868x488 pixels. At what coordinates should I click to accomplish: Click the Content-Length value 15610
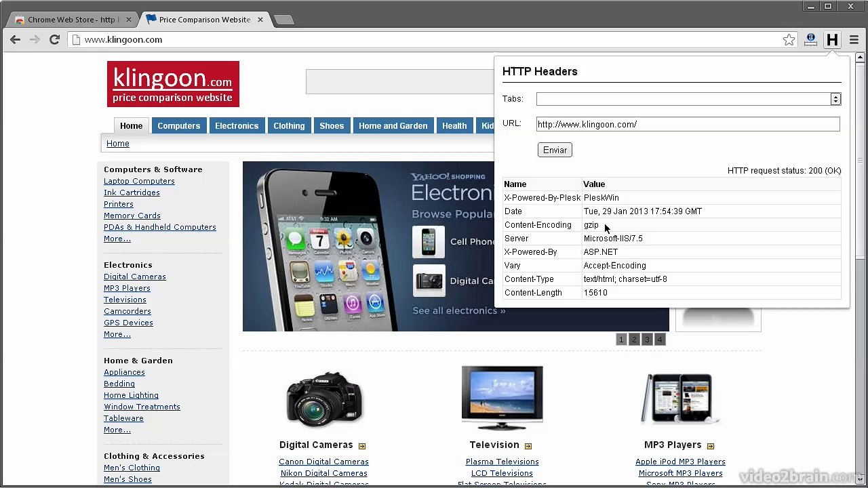pyautogui.click(x=595, y=293)
